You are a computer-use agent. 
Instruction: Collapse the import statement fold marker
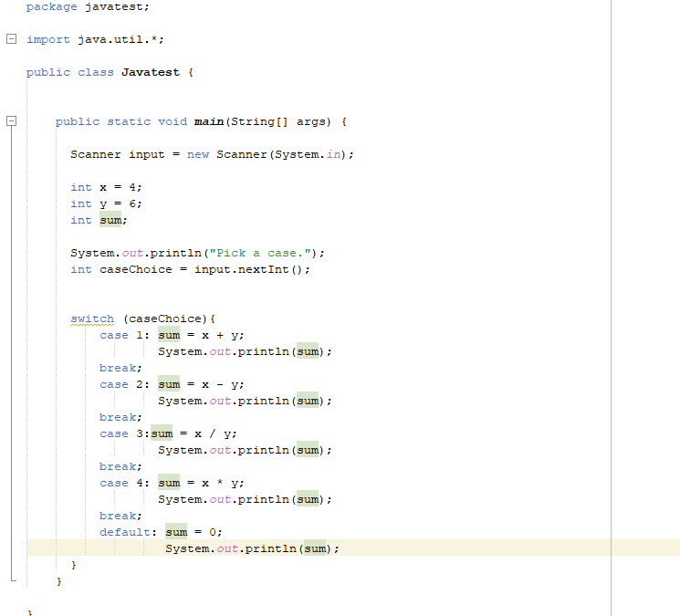coord(11,39)
